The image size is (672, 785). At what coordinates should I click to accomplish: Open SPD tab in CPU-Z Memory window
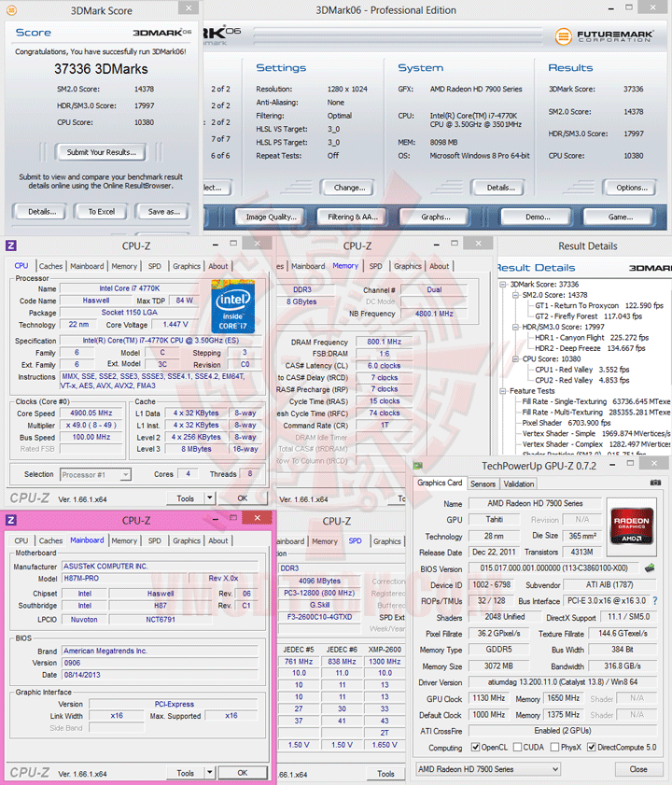(375, 266)
